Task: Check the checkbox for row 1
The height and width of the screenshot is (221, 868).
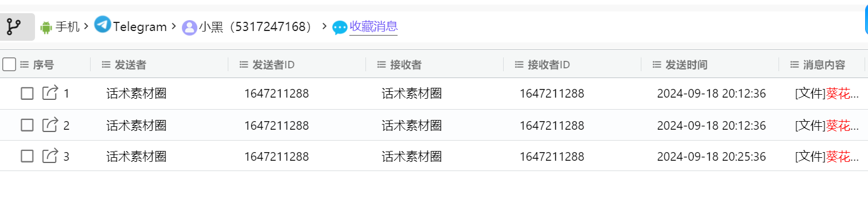Action: (x=27, y=94)
